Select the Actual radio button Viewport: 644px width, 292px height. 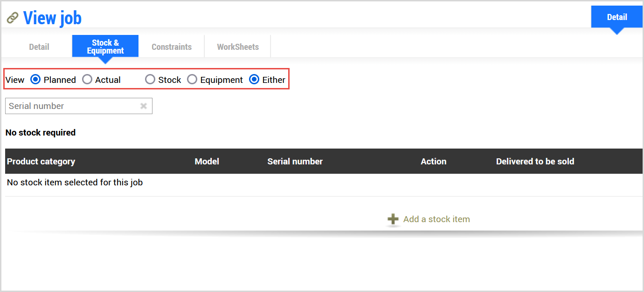[x=87, y=80]
